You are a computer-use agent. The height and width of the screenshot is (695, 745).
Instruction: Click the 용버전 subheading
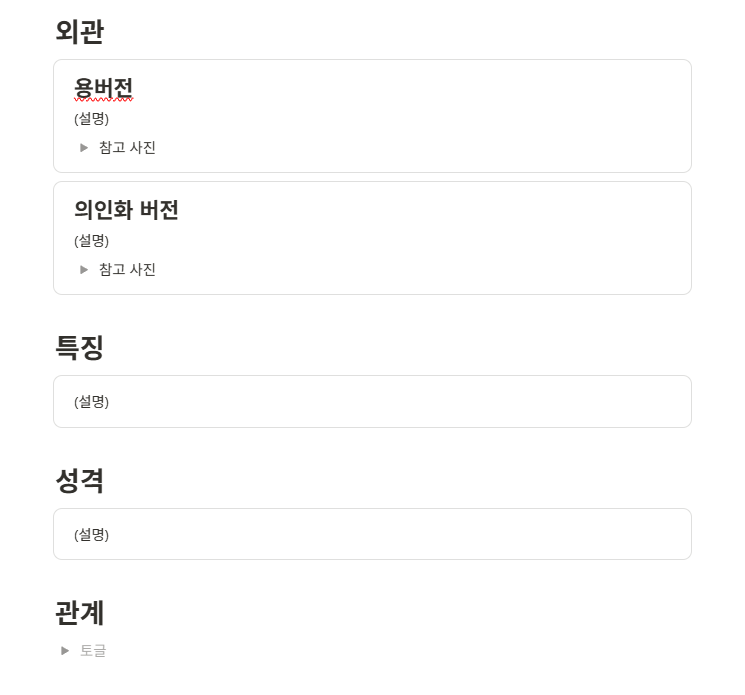(103, 89)
